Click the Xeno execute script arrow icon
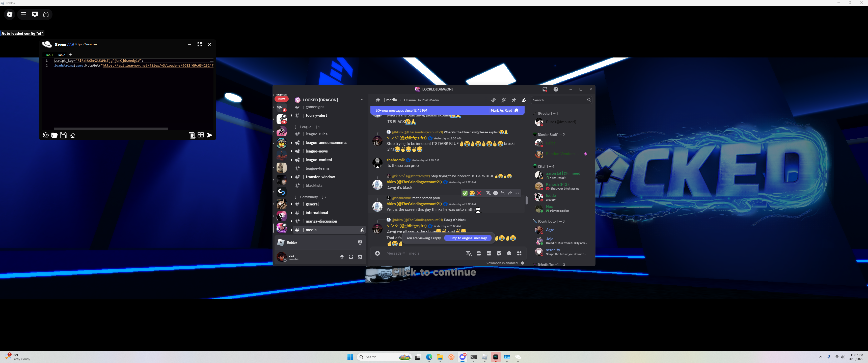 point(210,135)
